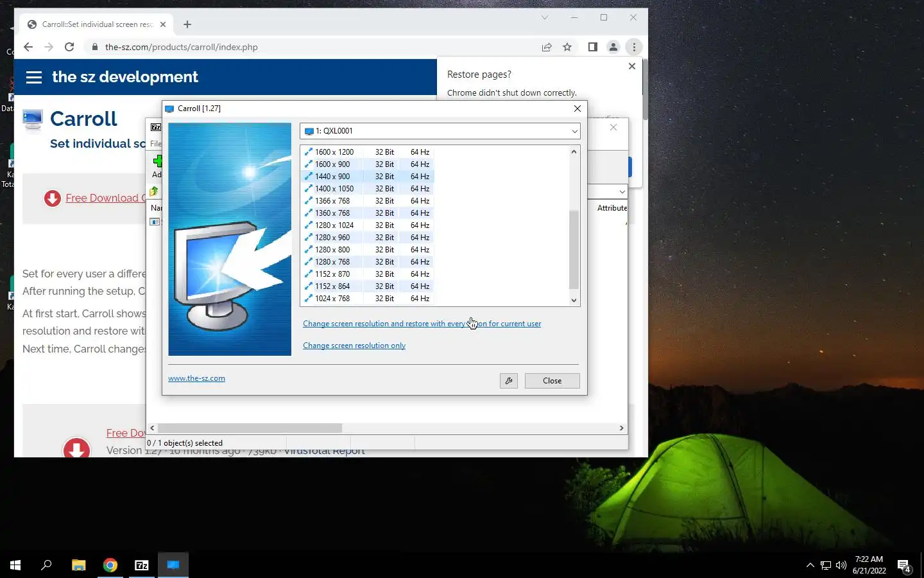The width and height of the screenshot is (924, 578).
Task: Select the 1152 x 864 resolution row
Action: pos(368,286)
